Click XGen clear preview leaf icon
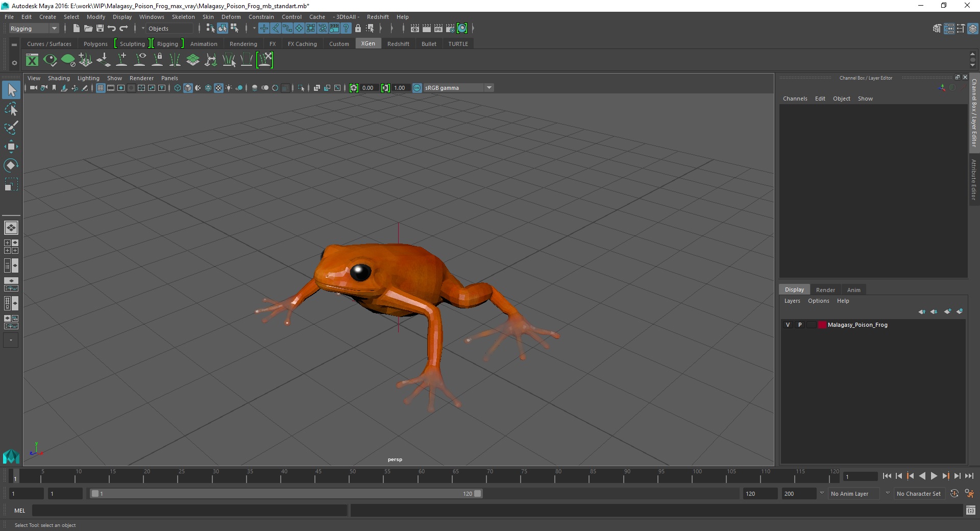The width and height of the screenshot is (980, 531). pos(68,60)
